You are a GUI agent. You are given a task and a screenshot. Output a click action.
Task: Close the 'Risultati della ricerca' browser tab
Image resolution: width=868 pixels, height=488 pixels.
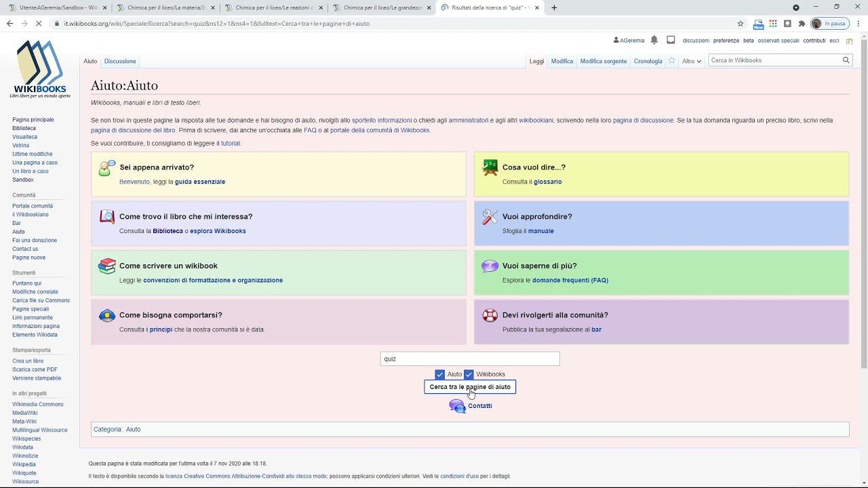point(537,7)
